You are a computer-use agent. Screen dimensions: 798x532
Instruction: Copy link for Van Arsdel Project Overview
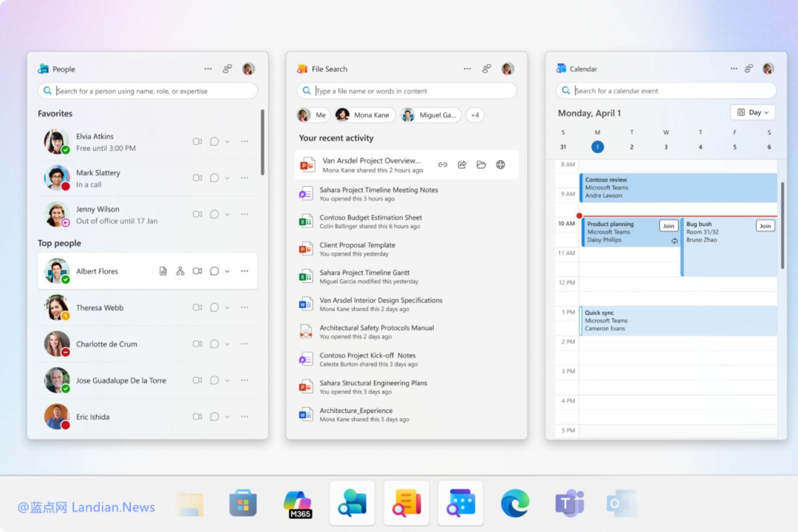click(x=442, y=165)
